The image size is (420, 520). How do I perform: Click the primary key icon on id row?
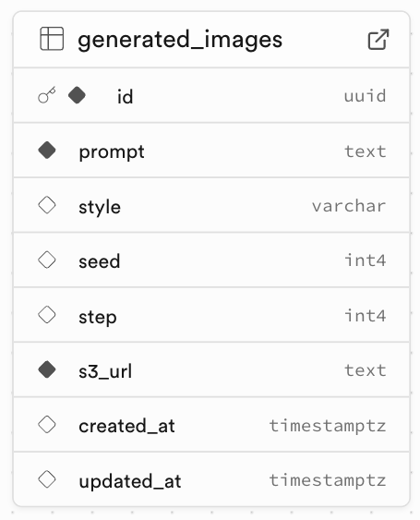pyautogui.click(x=47, y=95)
